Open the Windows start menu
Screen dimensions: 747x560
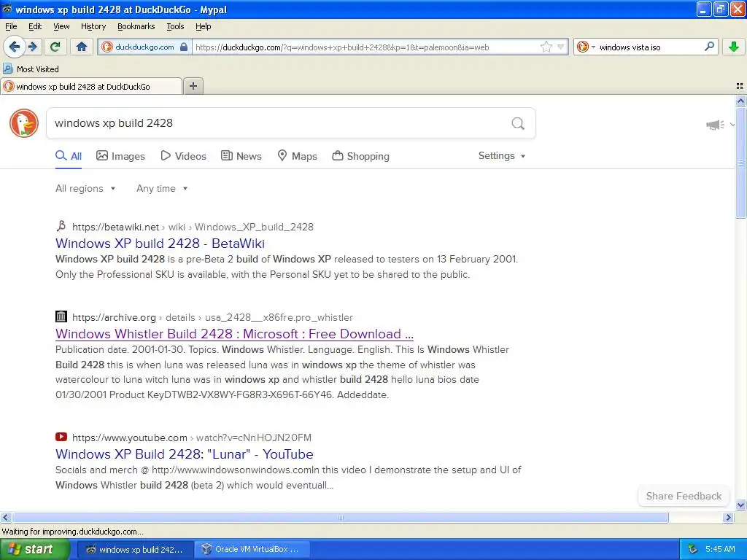(34, 549)
